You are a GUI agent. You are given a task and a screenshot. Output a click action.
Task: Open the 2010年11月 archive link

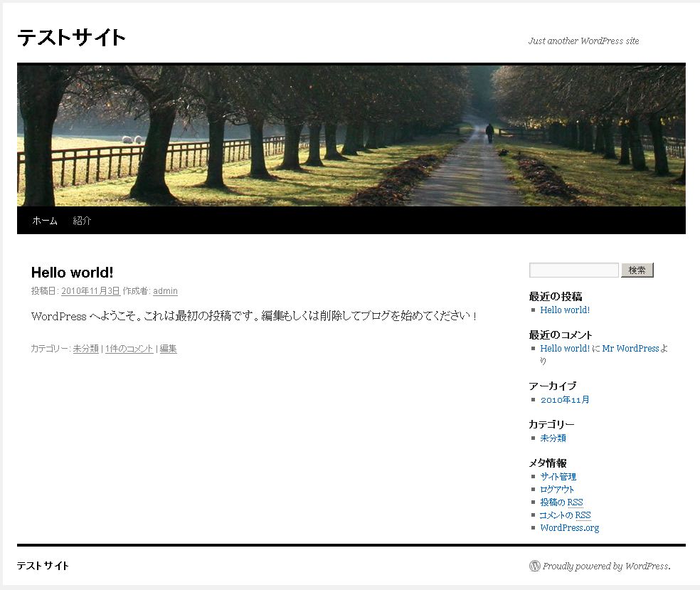coord(565,400)
